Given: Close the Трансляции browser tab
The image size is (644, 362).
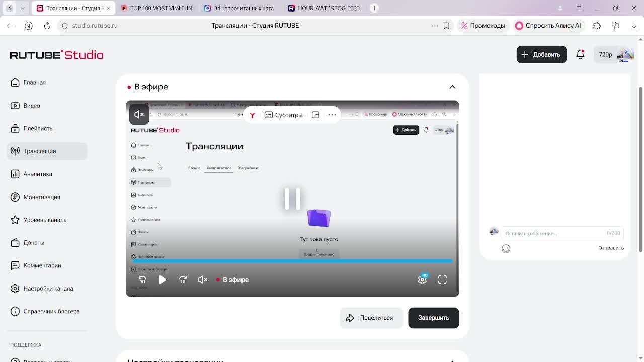Looking at the screenshot, I should (108, 8).
